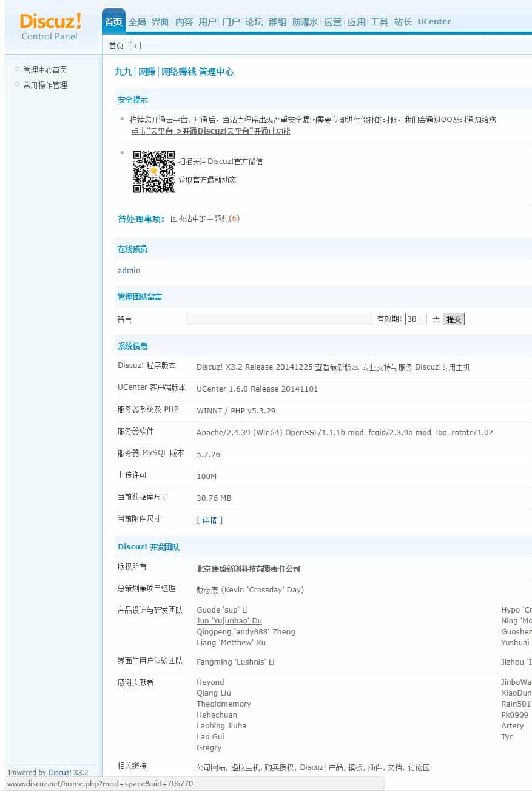Open Fangming 'Lushnis' Li profile link
The image size is (532, 791).
click(235, 662)
